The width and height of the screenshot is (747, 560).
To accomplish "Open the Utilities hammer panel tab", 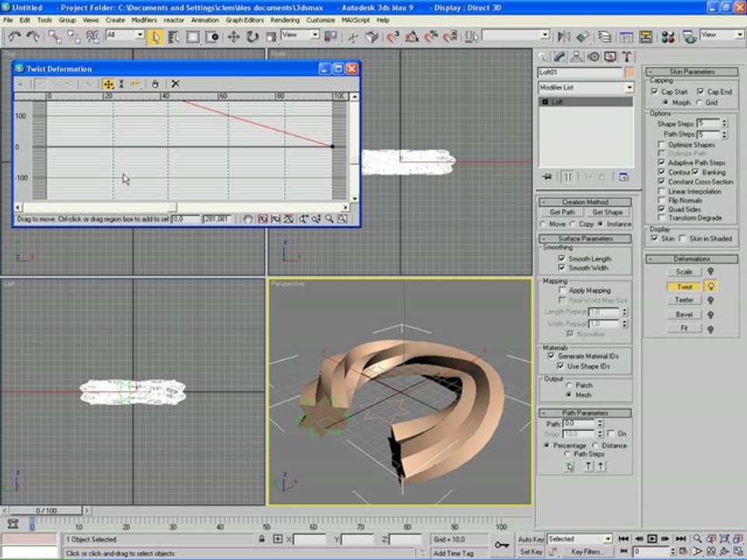I will click(627, 57).
